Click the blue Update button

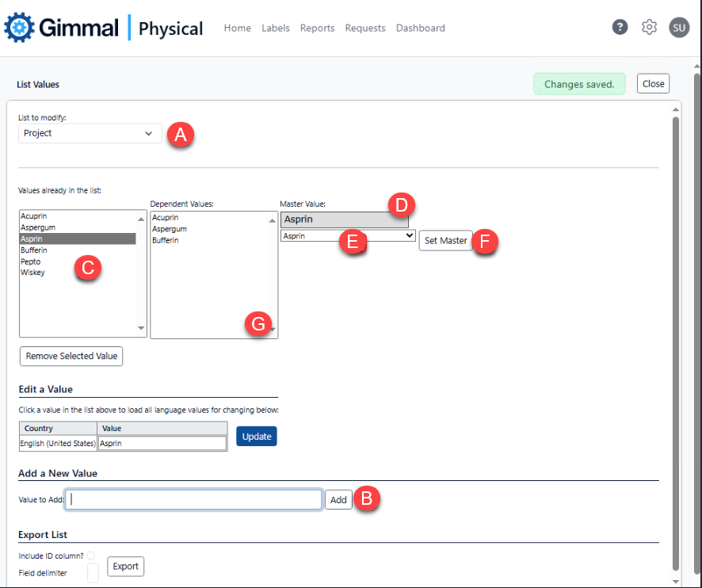coord(256,437)
